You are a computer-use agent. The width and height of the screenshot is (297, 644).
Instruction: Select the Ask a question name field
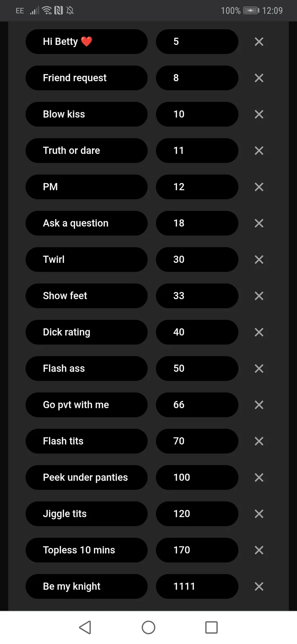86,223
